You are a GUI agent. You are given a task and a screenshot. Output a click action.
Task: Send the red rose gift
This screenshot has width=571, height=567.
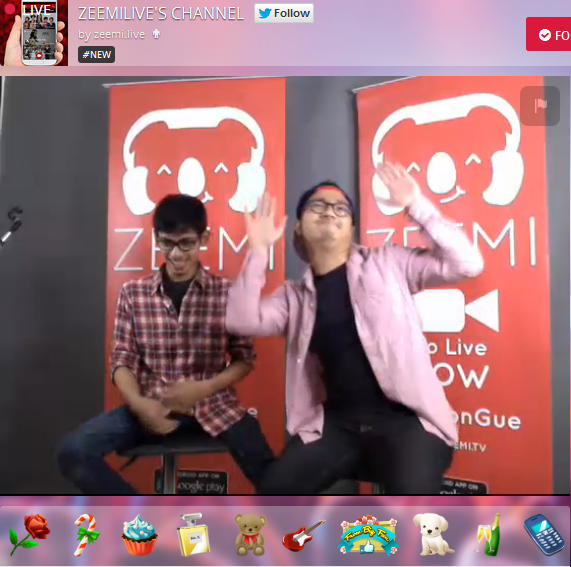tap(29, 535)
